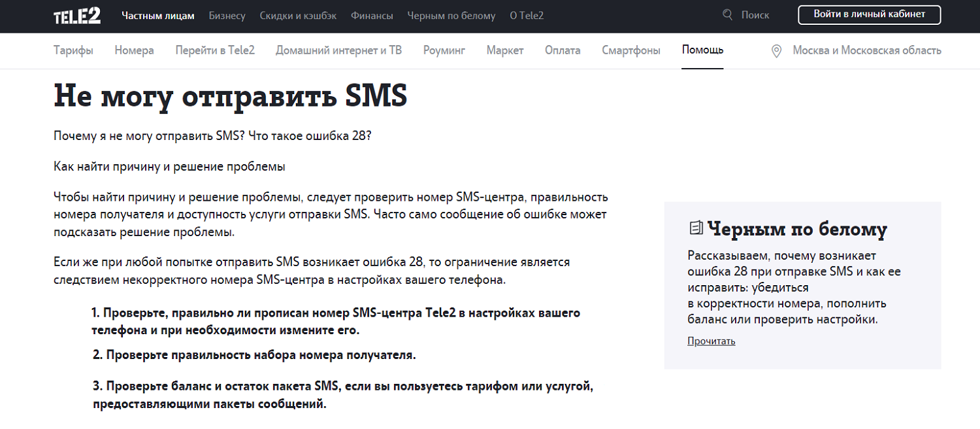This screenshot has height=429, width=980.
Task: Click the search magnifier icon
Action: pos(728,14)
